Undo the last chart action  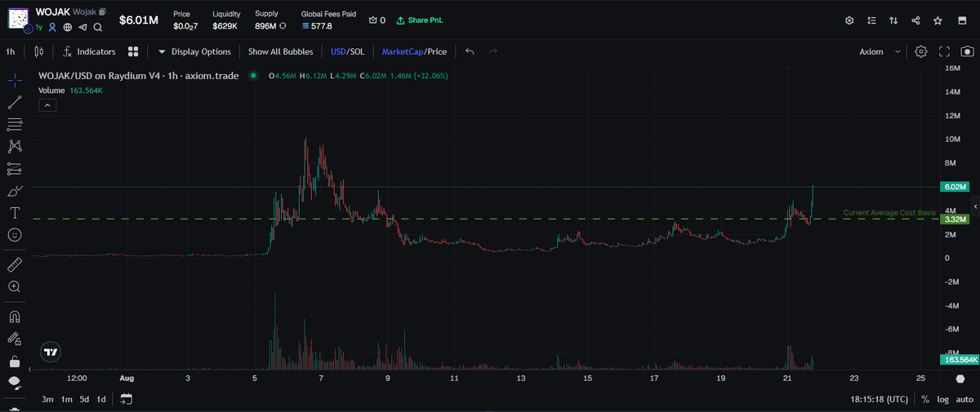pos(470,51)
